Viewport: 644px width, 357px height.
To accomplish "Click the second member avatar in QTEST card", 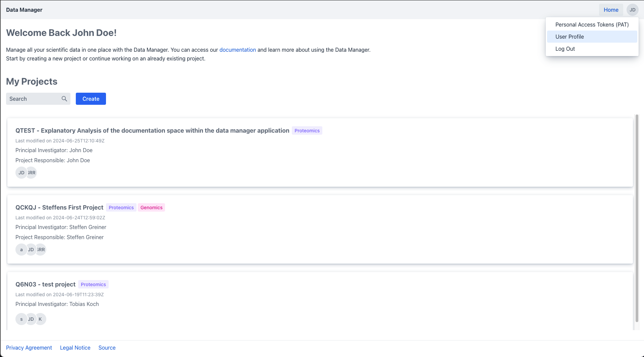I will pos(32,173).
